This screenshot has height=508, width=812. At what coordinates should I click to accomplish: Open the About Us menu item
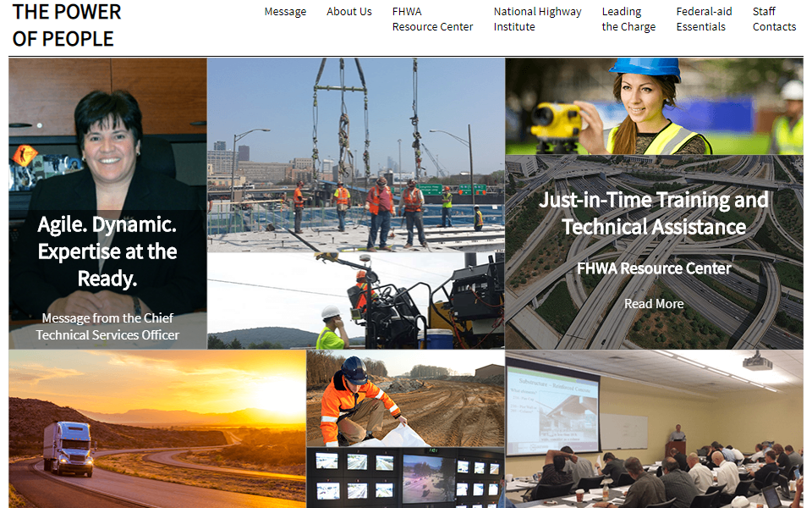349,11
